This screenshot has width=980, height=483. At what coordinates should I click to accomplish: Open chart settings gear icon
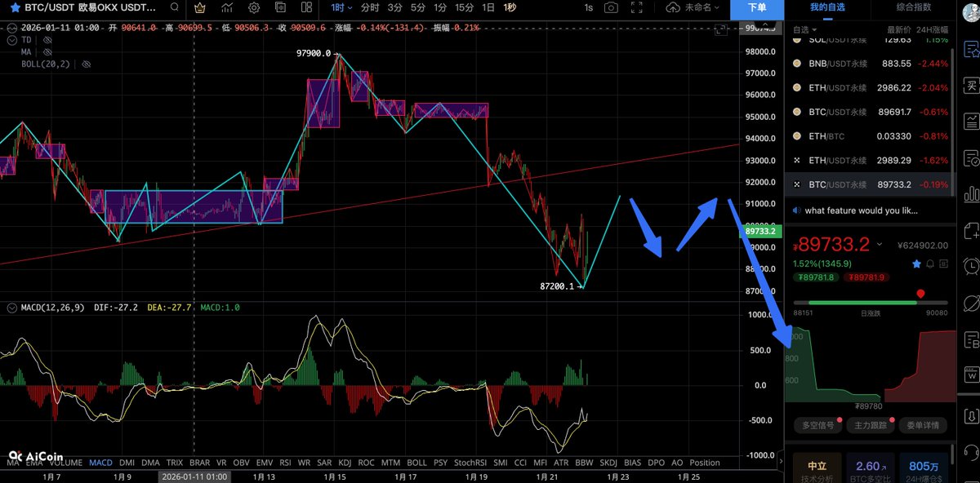254,7
